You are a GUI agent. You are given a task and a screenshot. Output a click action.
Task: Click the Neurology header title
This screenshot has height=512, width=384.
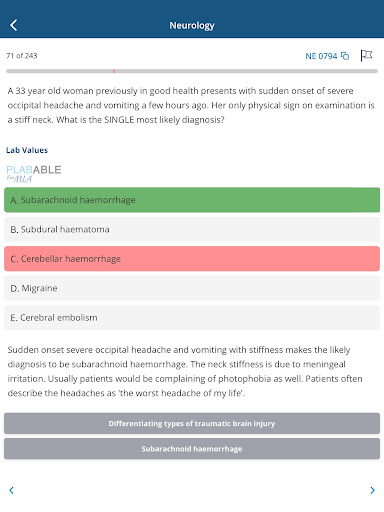tap(192, 25)
